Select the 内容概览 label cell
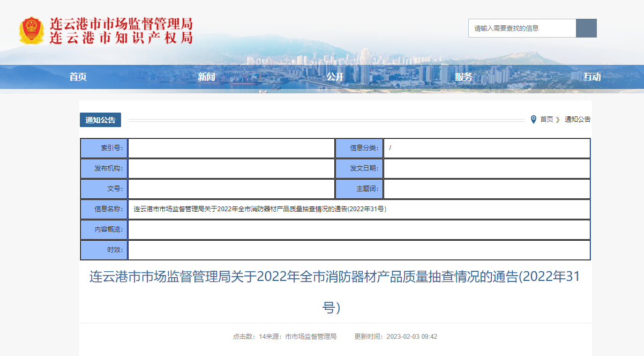 [104, 230]
